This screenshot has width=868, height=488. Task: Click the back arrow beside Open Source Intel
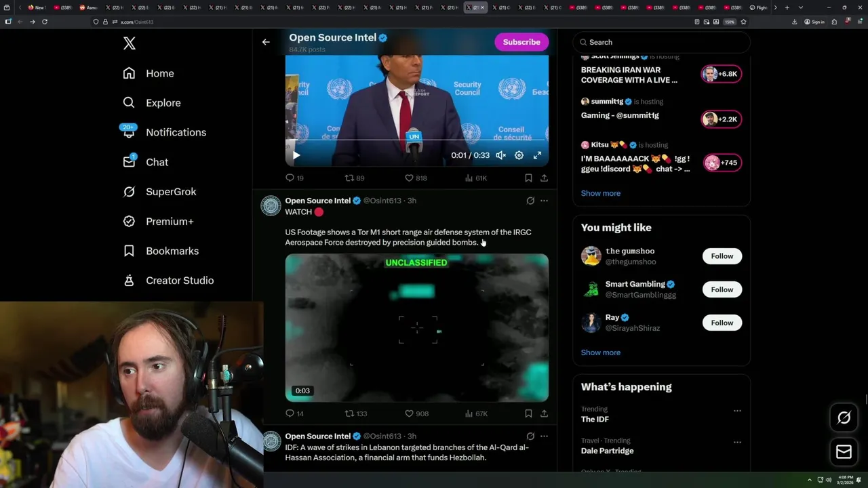[266, 42]
